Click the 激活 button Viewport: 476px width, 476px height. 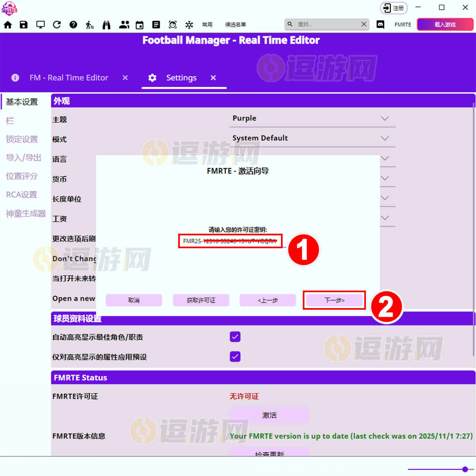(269, 415)
